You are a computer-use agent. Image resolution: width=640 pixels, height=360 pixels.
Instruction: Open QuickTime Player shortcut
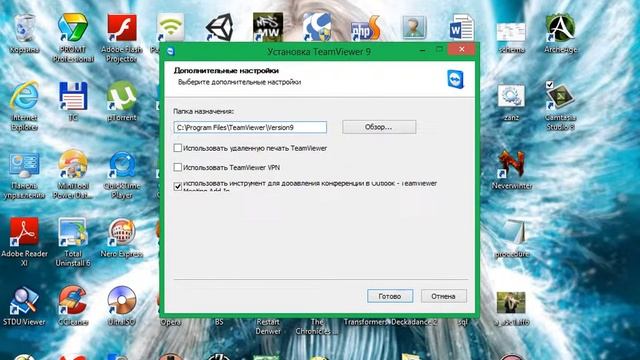[122, 165]
